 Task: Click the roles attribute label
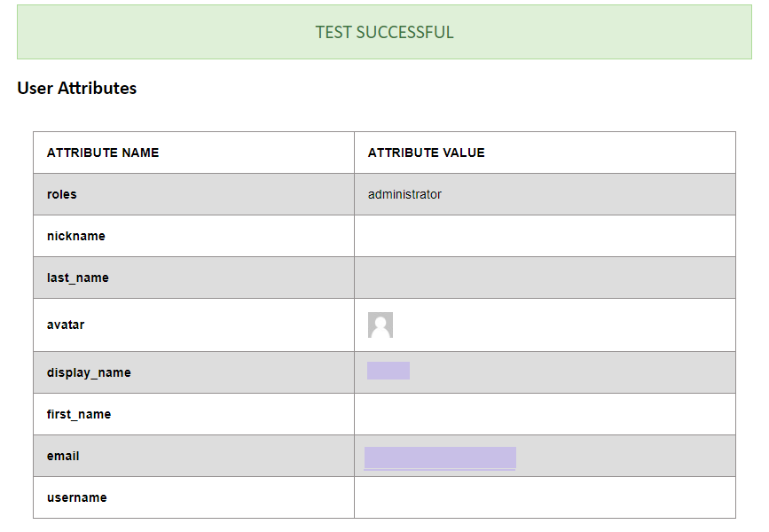(x=62, y=194)
